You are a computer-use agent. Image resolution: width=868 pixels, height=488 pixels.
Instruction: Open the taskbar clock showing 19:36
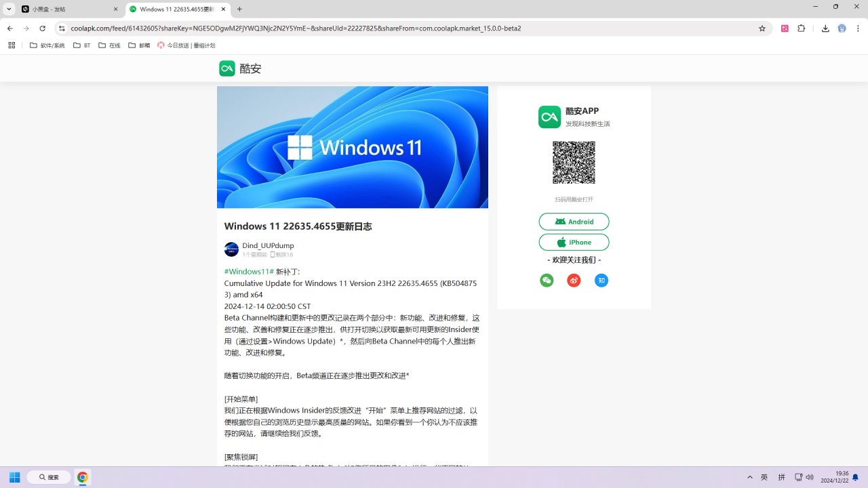click(834, 477)
